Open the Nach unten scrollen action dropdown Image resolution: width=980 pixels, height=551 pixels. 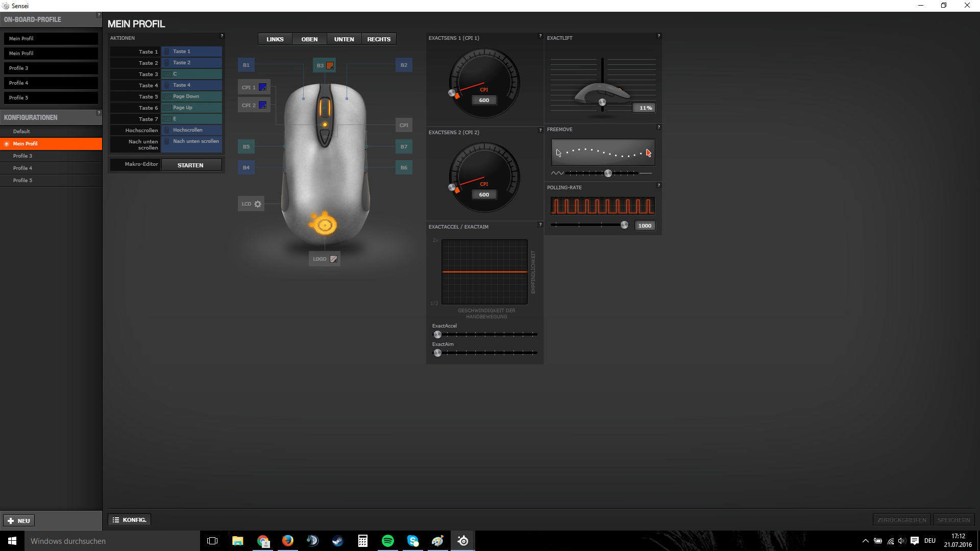[x=192, y=144]
